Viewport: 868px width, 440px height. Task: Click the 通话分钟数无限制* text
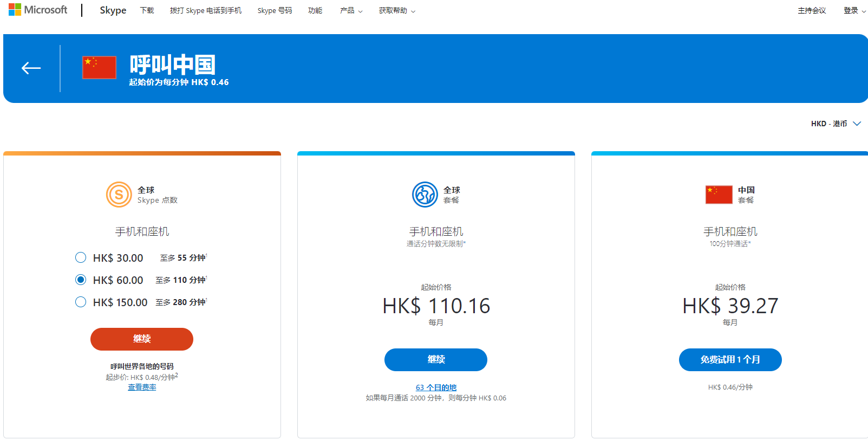(x=436, y=244)
